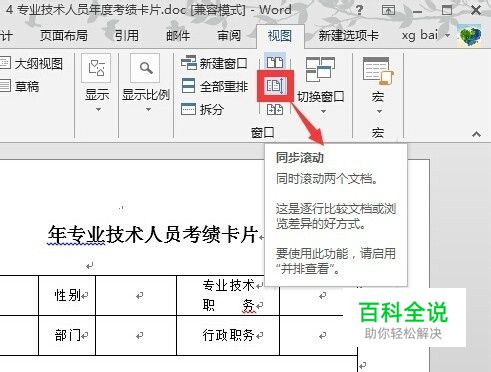Click the empty cell right of 部门
This screenshot has height=372, width=491.
coord(136,335)
